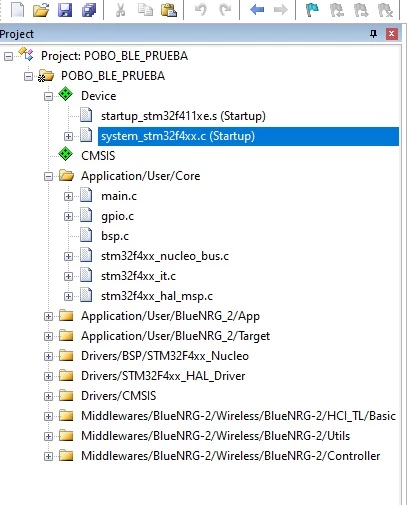407x505 pixels.
Task: Click the green Device component icon
Action: (65, 95)
